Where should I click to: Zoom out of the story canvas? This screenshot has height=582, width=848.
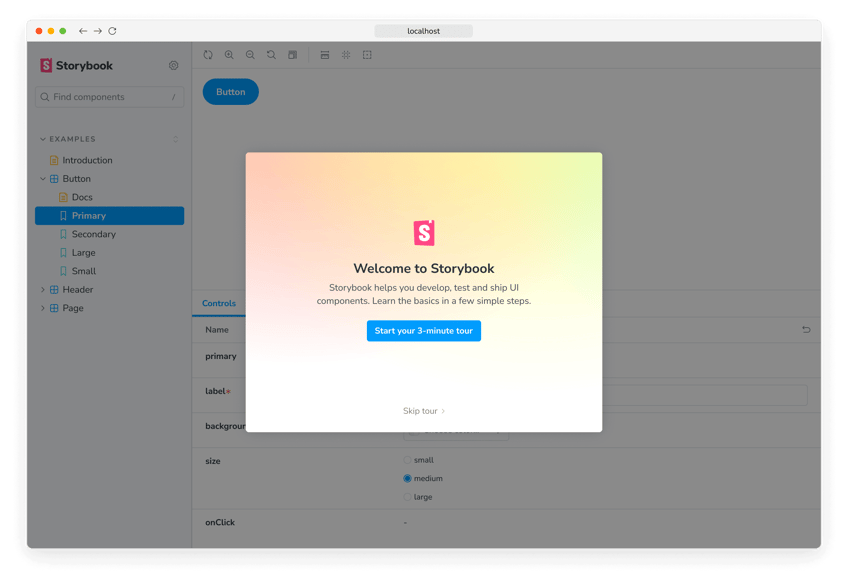[x=250, y=55]
